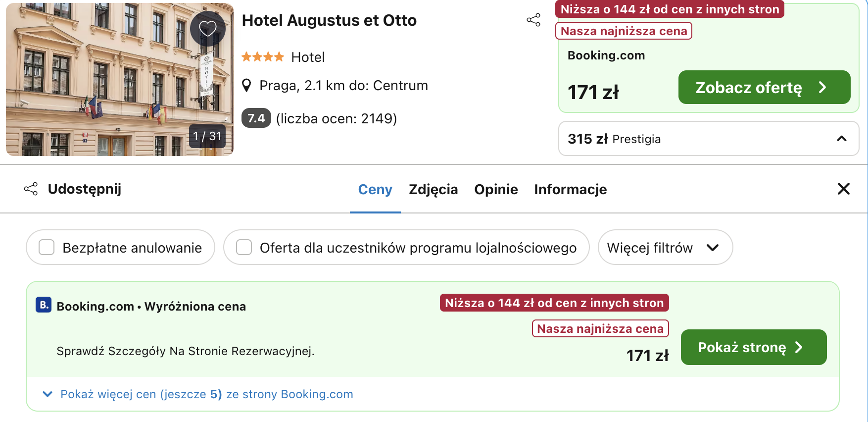Click the Pokaż stronę button
This screenshot has width=868, height=422.
click(x=753, y=347)
